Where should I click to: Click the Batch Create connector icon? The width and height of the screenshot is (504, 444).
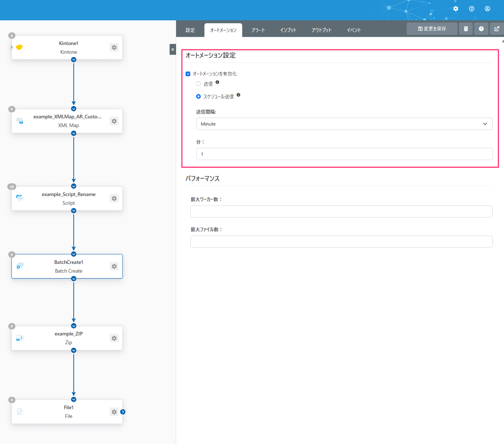click(20, 266)
